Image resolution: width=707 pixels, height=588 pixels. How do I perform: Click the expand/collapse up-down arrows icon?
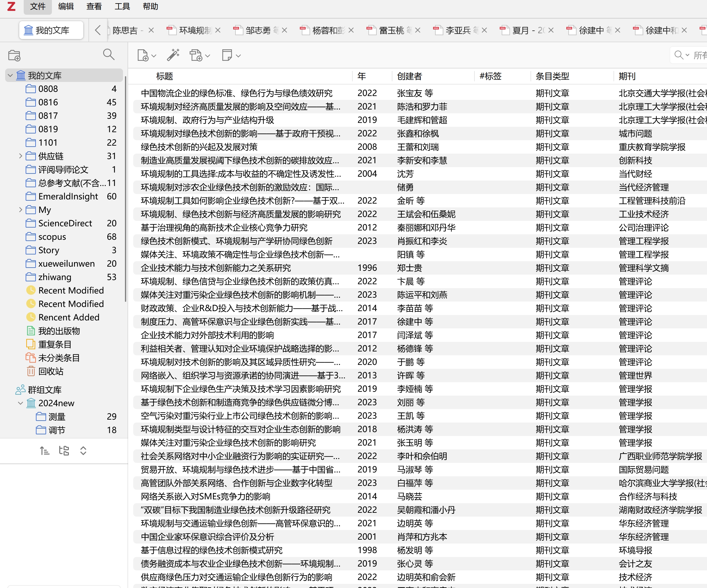coord(83,450)
